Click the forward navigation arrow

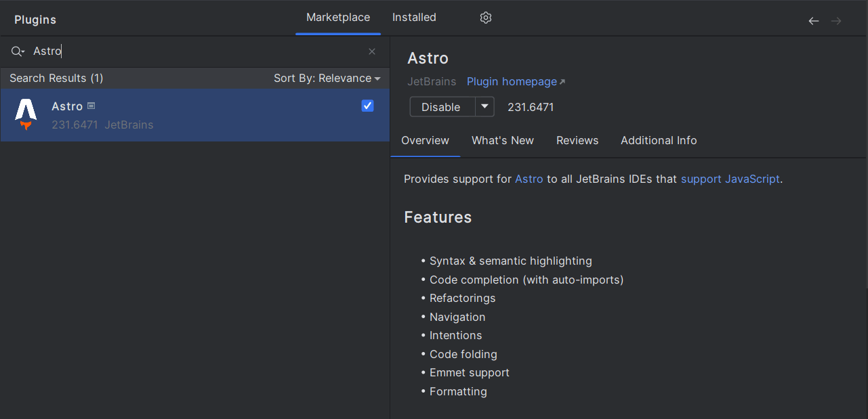[x=836, y=21]
